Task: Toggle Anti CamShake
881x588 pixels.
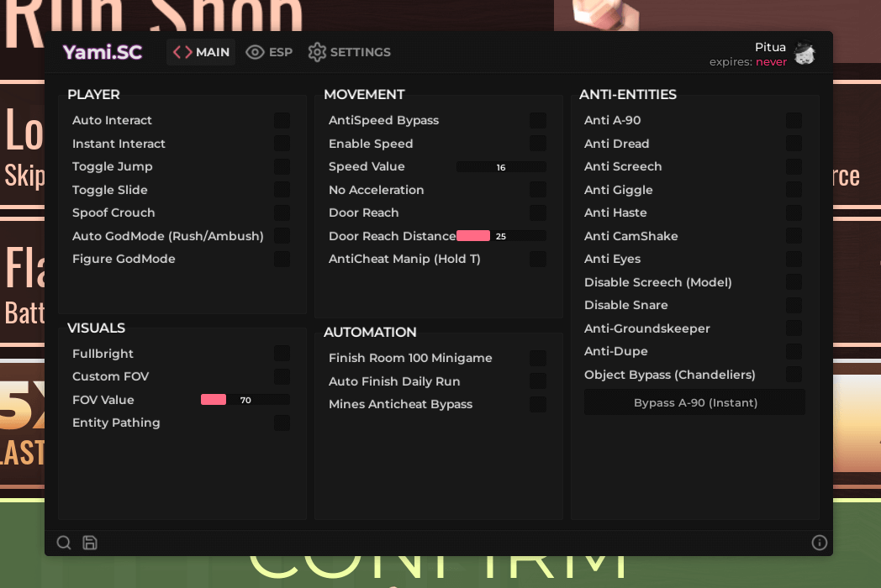Action: (794, 236)
